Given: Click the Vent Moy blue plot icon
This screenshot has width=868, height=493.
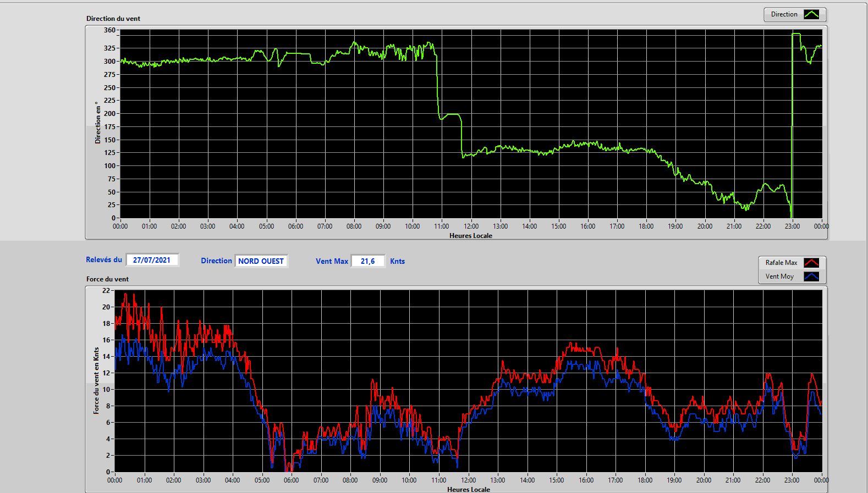Looking at the screenshot, I should [811, 276].
